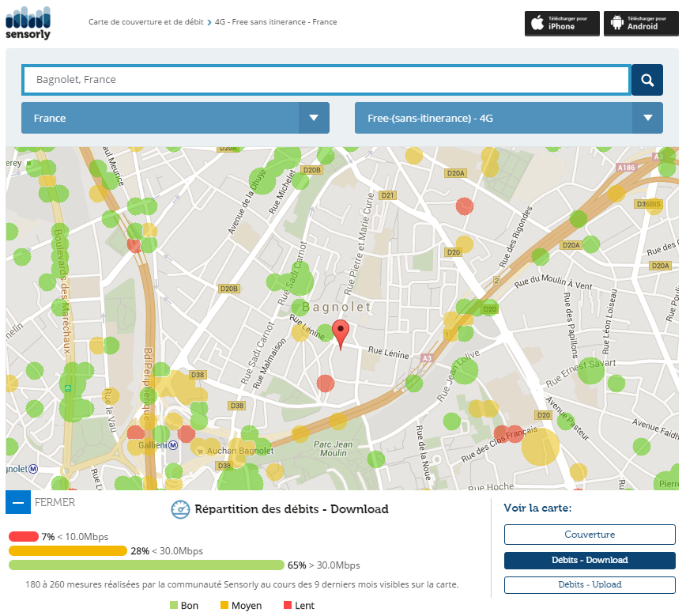Click the red Lent legend swatch
Screen dimensions: 686x616
pyautogui.click(x=288, y=606)
